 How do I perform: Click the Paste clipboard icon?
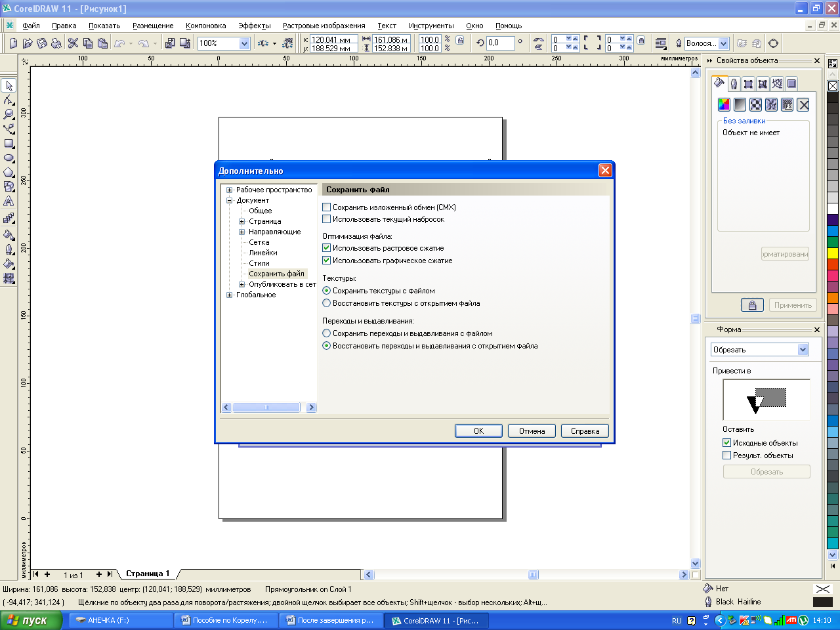[102, 43]
